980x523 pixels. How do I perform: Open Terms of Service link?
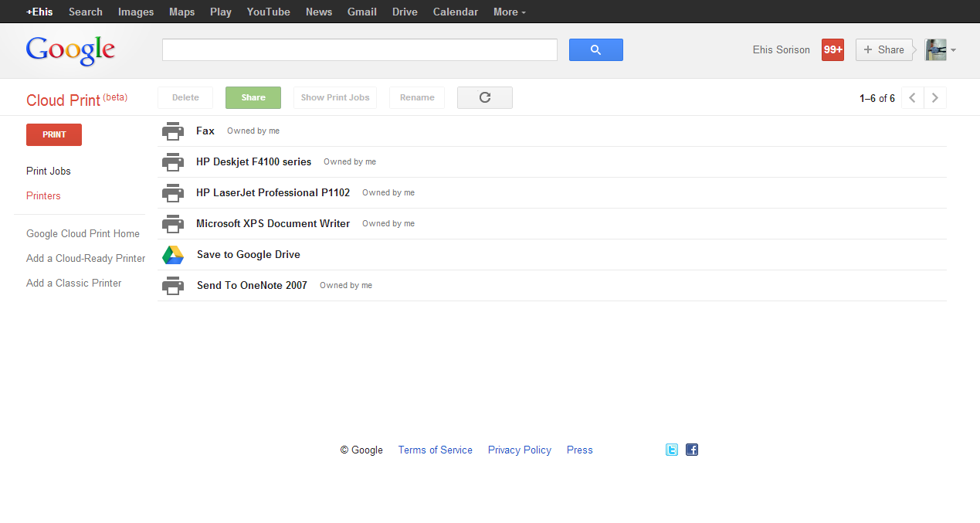click(x=436, y=450)
